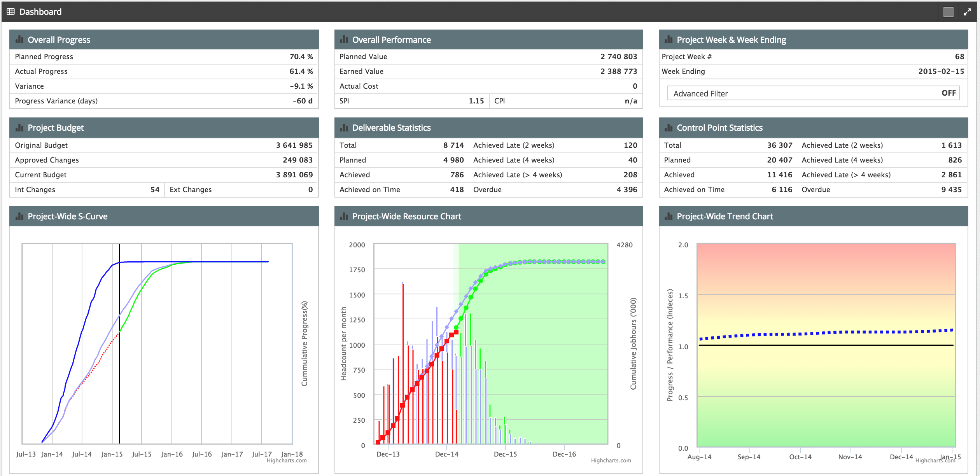Screen dimensions: 980x476
Task: Click the Overall Performance bar-chart icon
Action: (344, 40)
